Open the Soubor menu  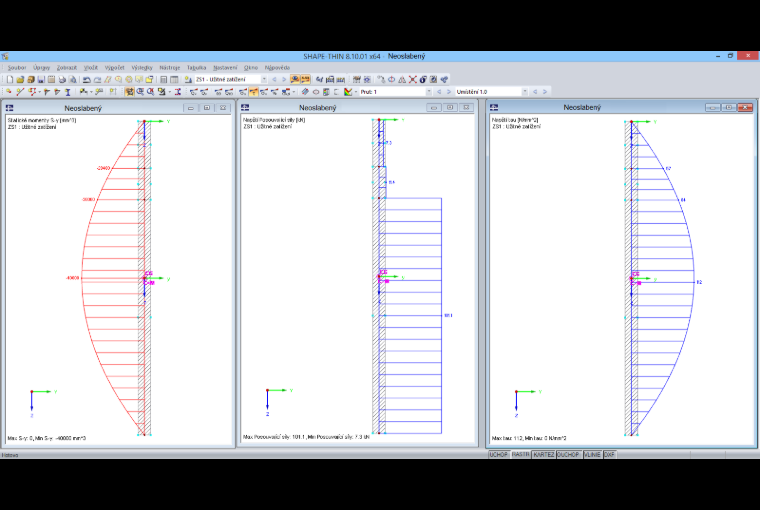point(17,67)
